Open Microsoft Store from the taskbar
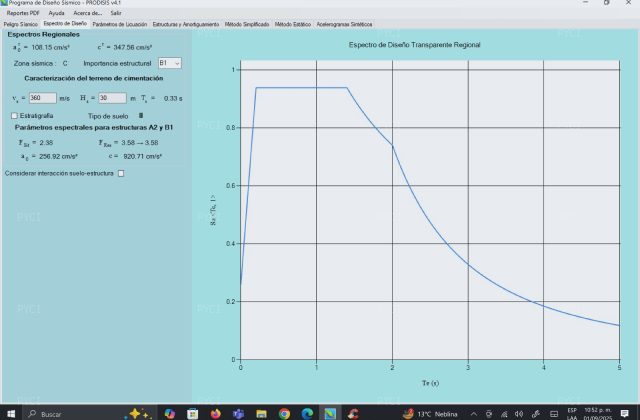 click(x=192, y=413)
